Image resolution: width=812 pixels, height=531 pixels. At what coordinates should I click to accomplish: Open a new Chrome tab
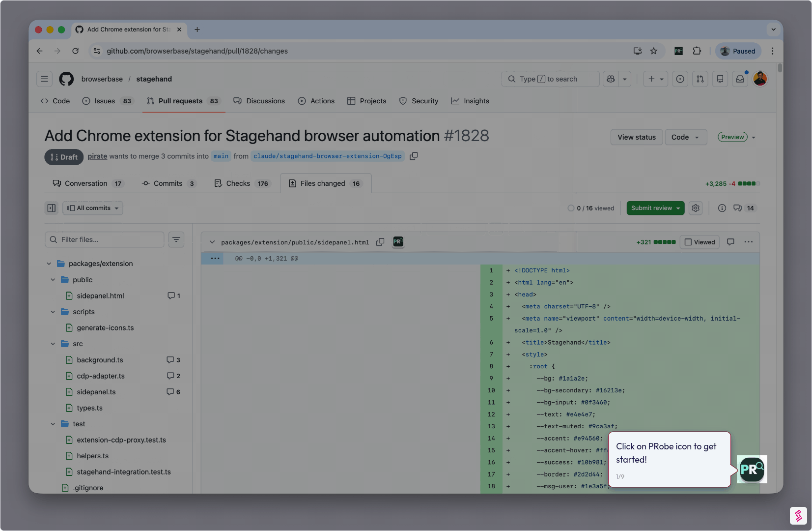tap(197, 29)
